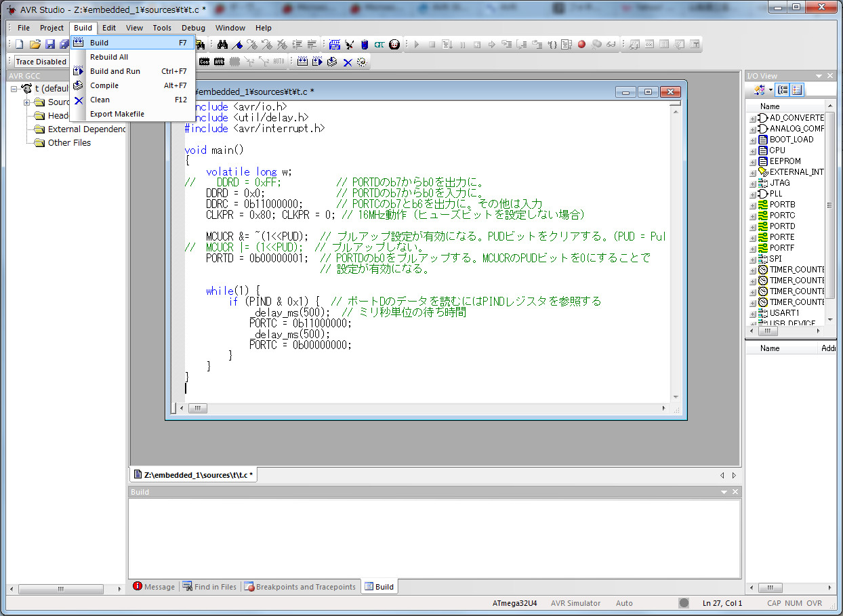
Task: Expand the Source Files folder in project tree
Action: click(x=27, y=102)
